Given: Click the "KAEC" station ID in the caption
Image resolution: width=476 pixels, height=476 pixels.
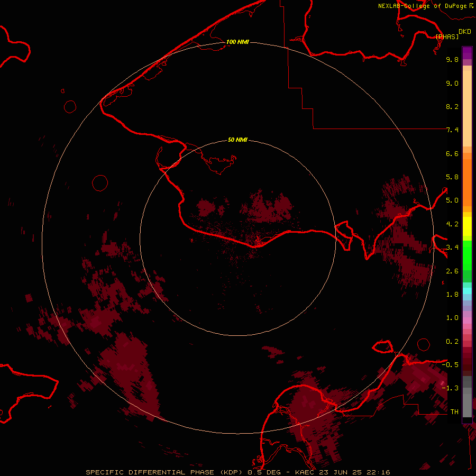Looking at the screenshot, I should coord(305,472).
